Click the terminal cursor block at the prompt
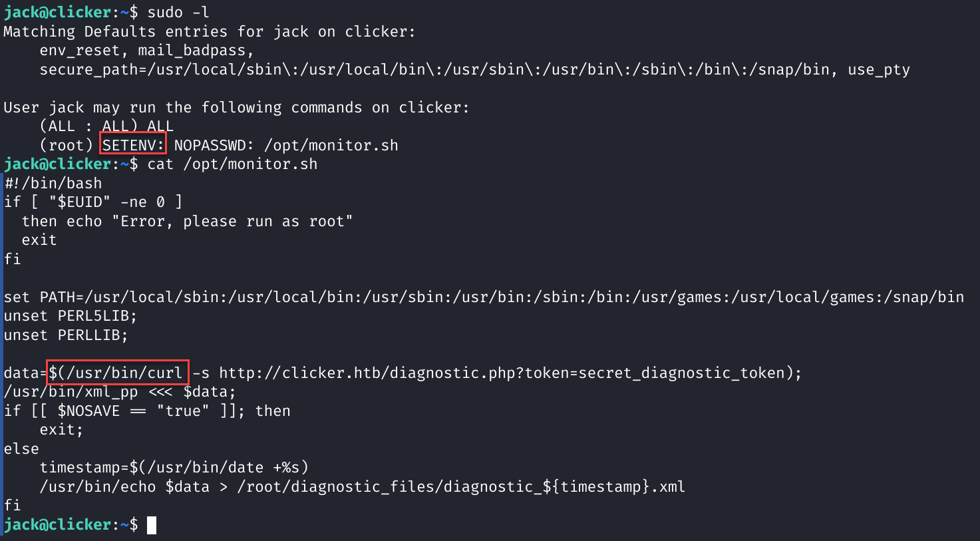The image size is (980, 541). [152, 525]
